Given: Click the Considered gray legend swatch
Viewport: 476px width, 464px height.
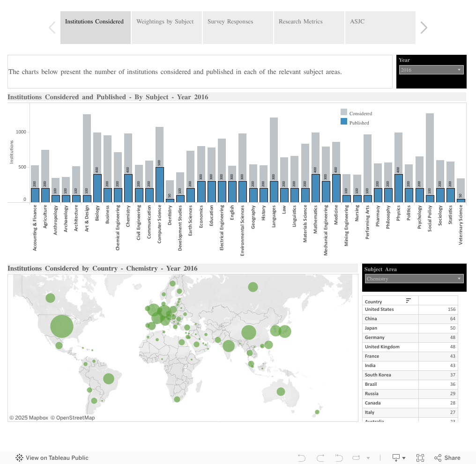Looking at the screenshot, I should [x=344, y=112].
